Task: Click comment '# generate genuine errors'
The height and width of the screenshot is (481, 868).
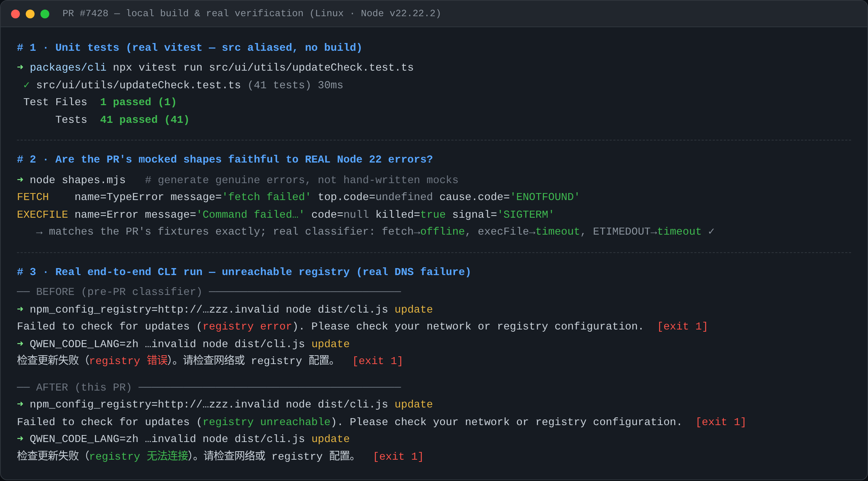Action: point(225,180)
